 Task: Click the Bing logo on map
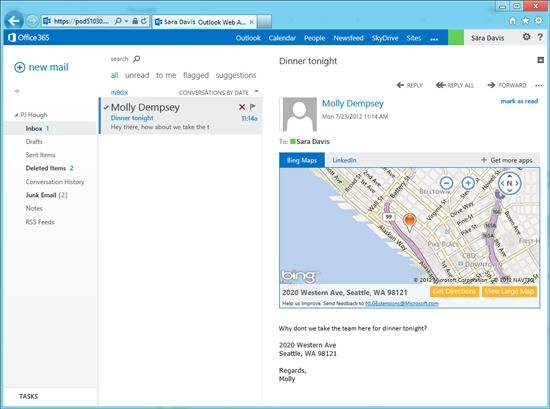pyautogui.click(x=299, y=276)
